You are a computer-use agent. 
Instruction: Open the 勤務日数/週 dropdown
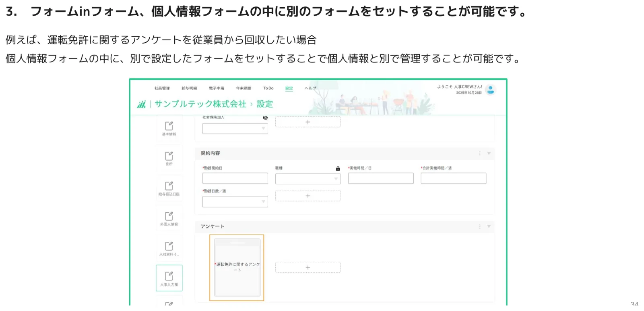click(x=235, y=201)
